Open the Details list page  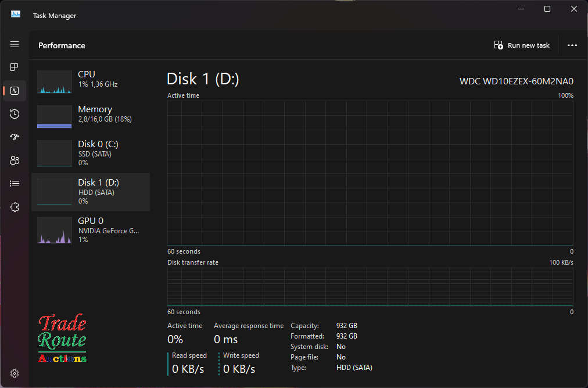(x=15, y=184)
